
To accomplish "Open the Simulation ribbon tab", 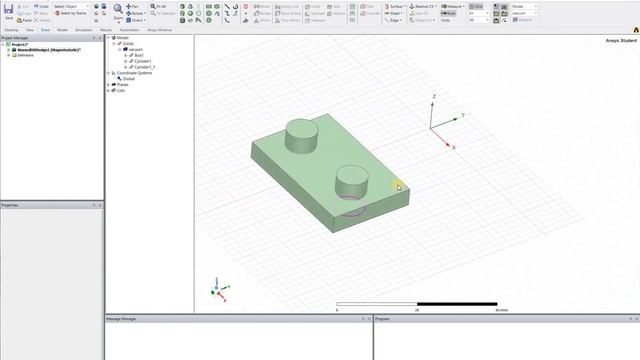I will tap(84, 30).
